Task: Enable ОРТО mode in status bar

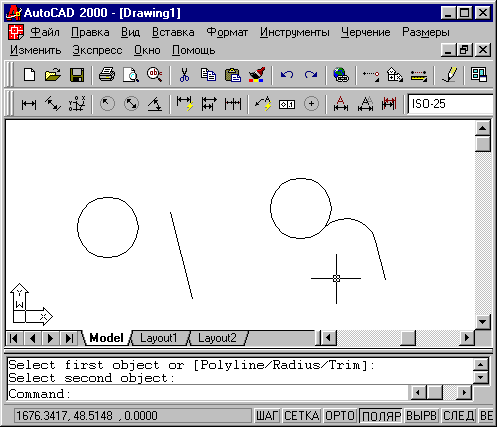Action: tap(339, 416)
